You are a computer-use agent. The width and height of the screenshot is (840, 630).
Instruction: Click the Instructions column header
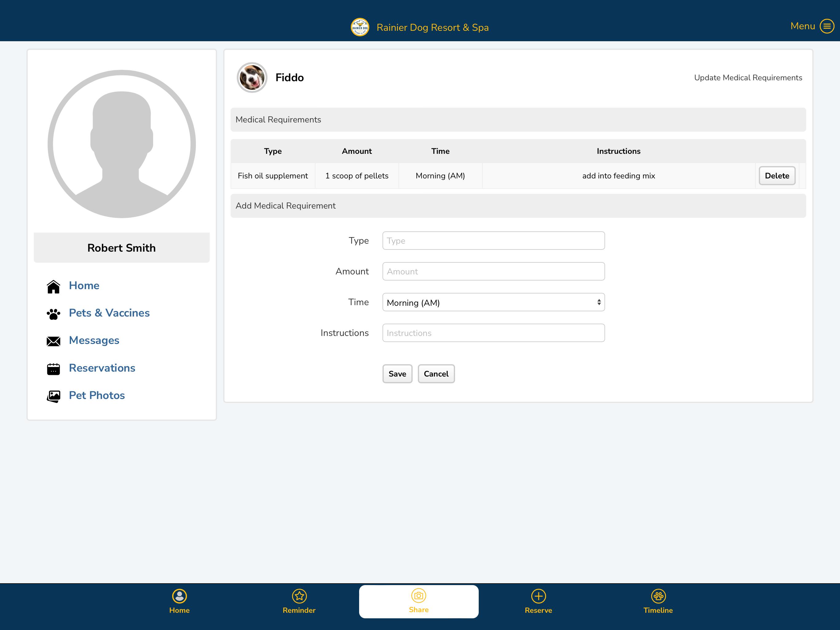point(619,151)
